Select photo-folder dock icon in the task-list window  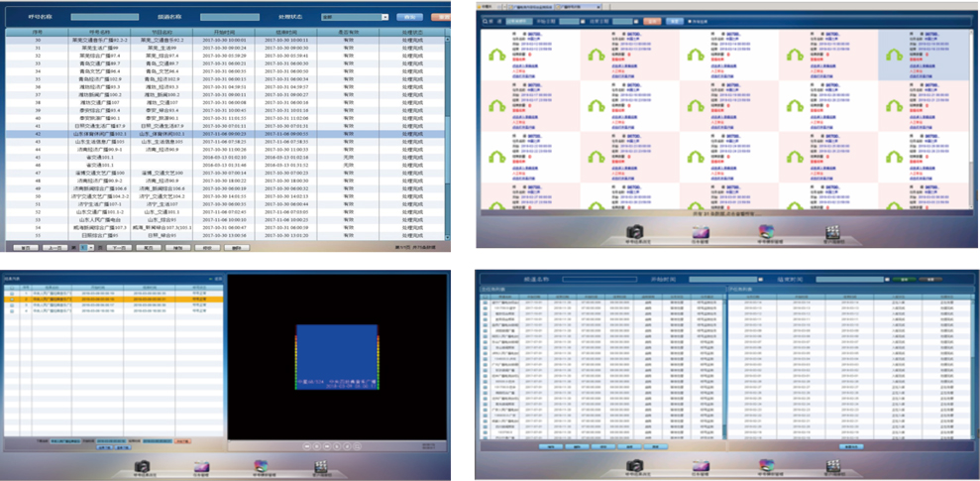coord(701,466)
